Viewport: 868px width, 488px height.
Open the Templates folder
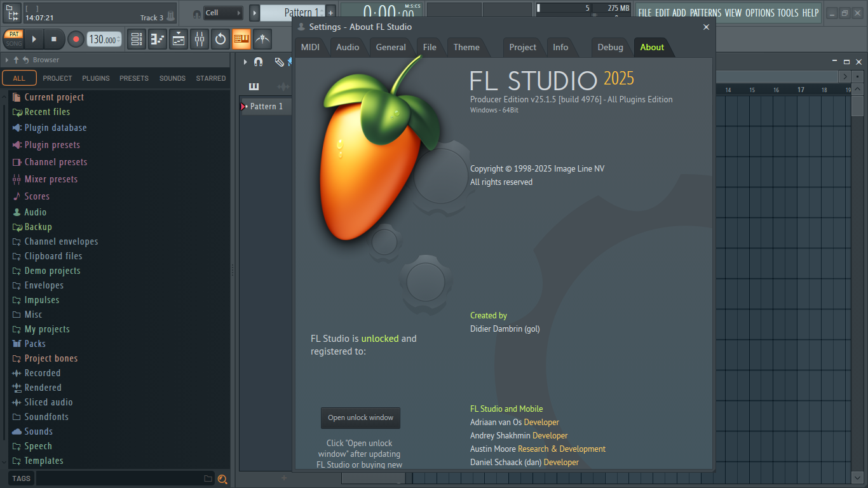[x=37, y=461]
